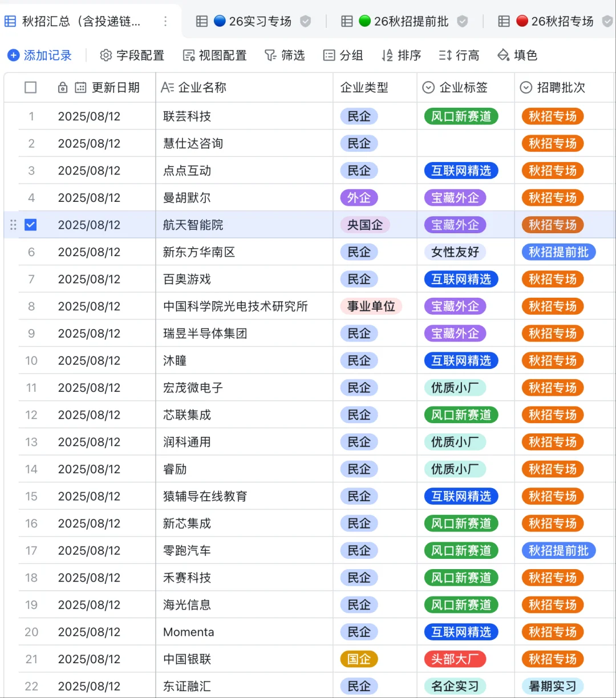Click the select icon beside 招聘批次
The height and width of the screenshot is (698, 616).
(526, 87)
